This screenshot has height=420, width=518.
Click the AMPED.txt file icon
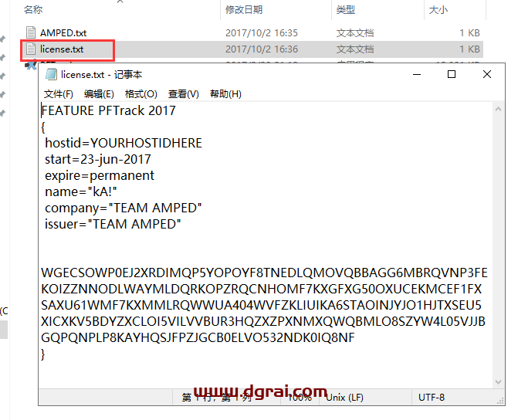31,32
